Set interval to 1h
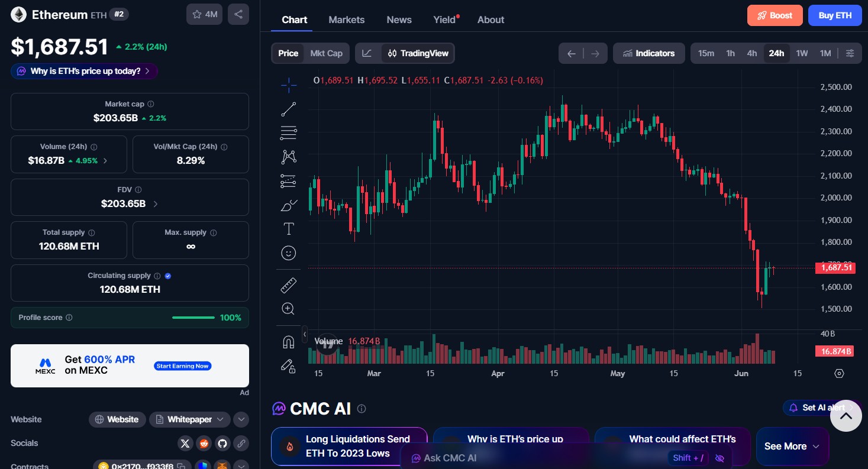Screen dimensions: 868x469 (731, 53)
